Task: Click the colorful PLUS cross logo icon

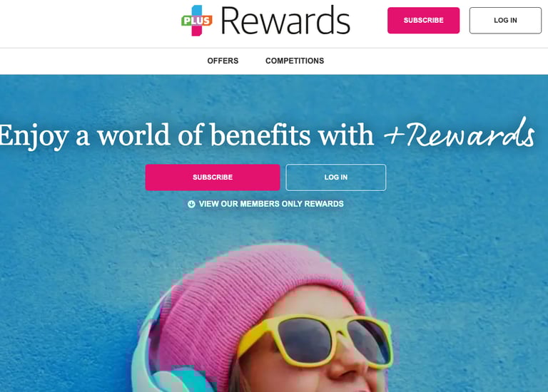Action: coord(196,20)
